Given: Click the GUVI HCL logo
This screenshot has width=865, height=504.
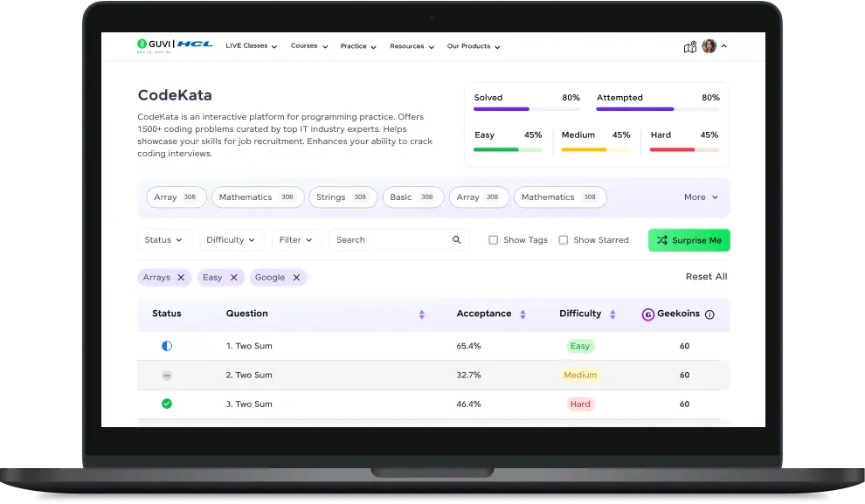Looking at the screenshot, I should coord(175,45).
